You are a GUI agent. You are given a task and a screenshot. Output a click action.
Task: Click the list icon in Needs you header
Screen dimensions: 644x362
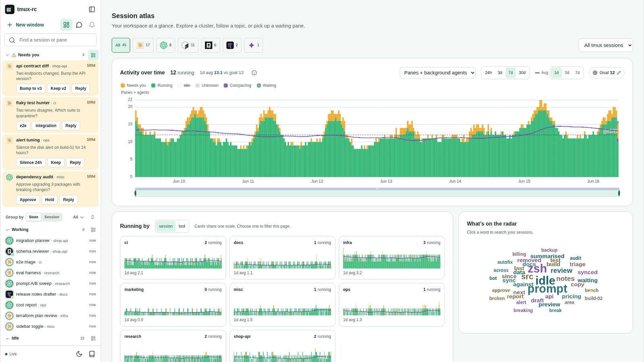[93, 55]
